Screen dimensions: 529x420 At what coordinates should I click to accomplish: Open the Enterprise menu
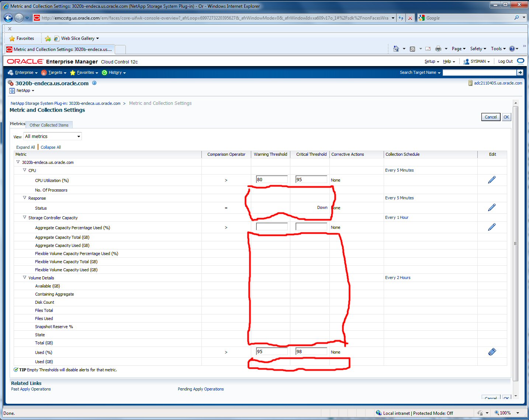24,73
